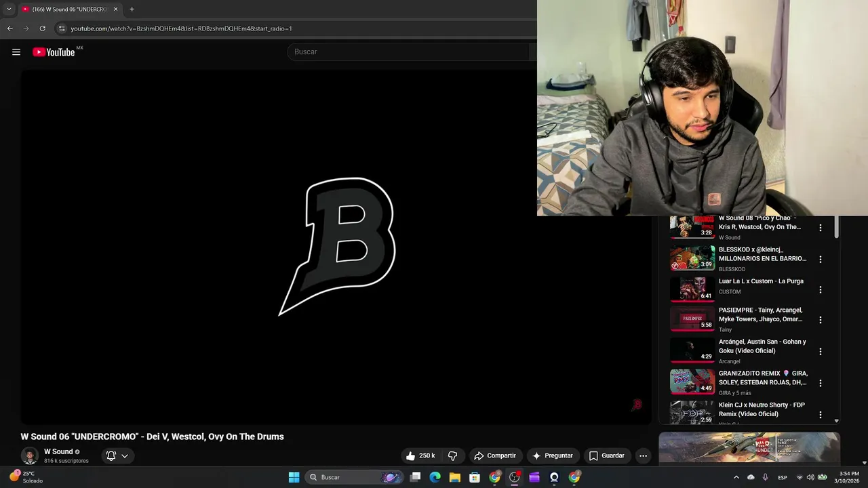Click playlist scrollbar down arrow
Viewport: 868px width, 488px height.
coord(836,421)
